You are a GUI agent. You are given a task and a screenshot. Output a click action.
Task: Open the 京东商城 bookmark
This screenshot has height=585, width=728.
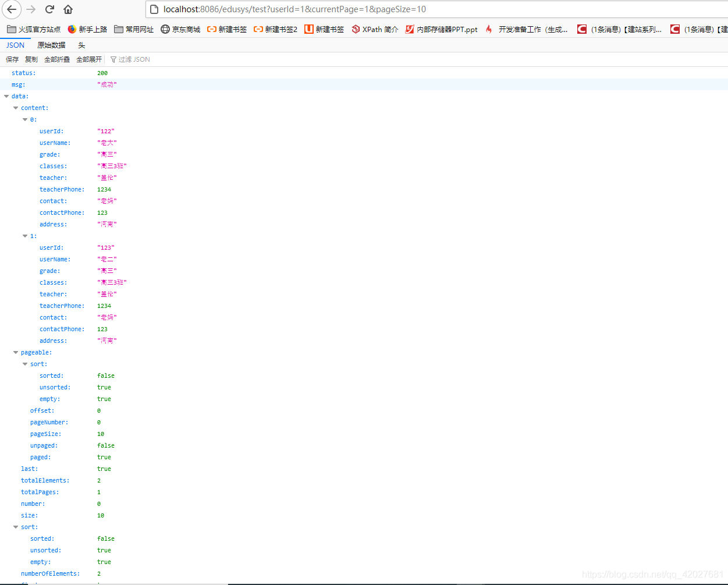(x=180, y=29)
